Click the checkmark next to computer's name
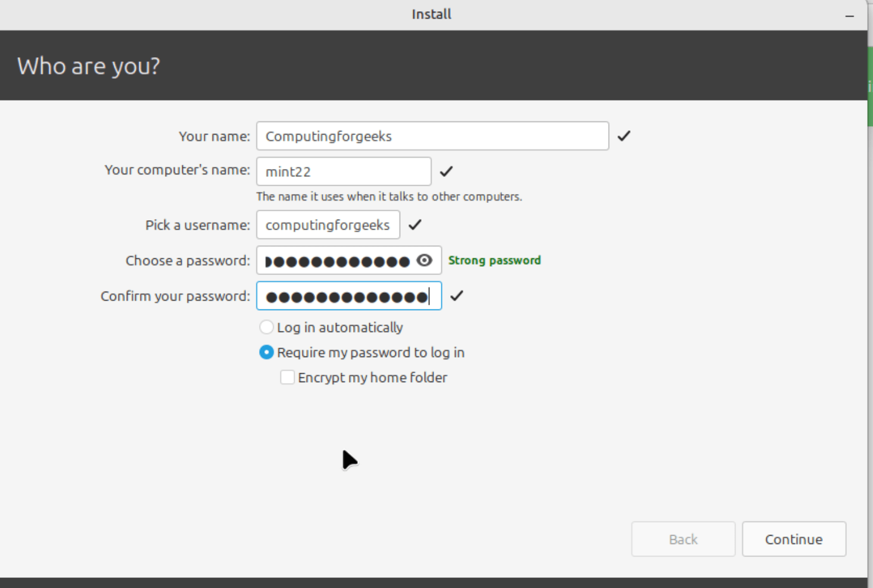The width and height of the screenshot is (873, 588). (x=446, y=171)
